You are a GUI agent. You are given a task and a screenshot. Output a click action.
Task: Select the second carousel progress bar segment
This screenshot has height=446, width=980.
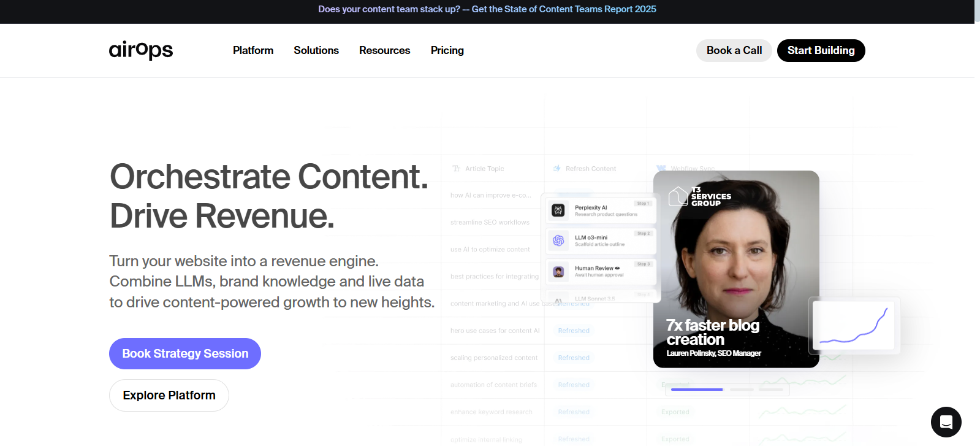tap(742, 390)
